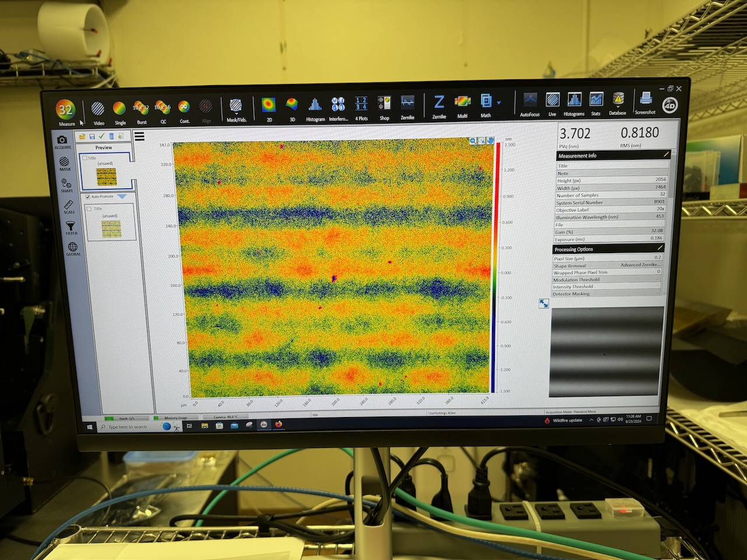Select the Scale sidebar tab
The width and height of the screenshot is (747, 560).
(69, 206)
